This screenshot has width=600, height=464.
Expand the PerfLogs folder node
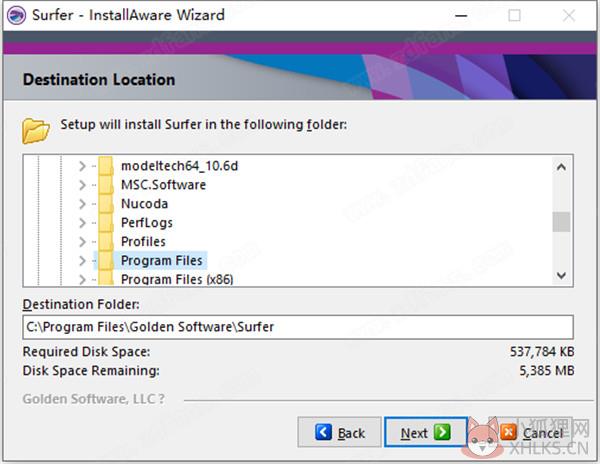[82, 223]
